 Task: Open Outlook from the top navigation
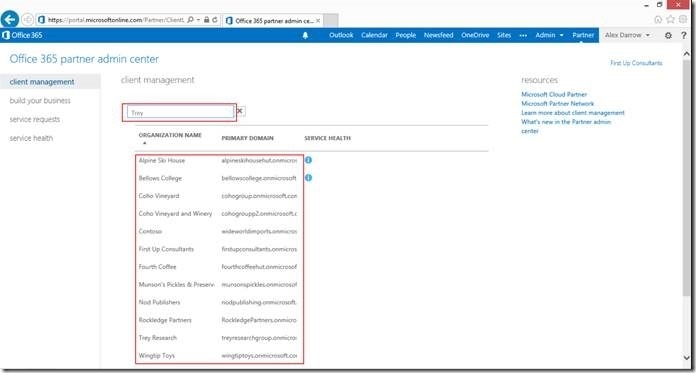pos(341,35)
